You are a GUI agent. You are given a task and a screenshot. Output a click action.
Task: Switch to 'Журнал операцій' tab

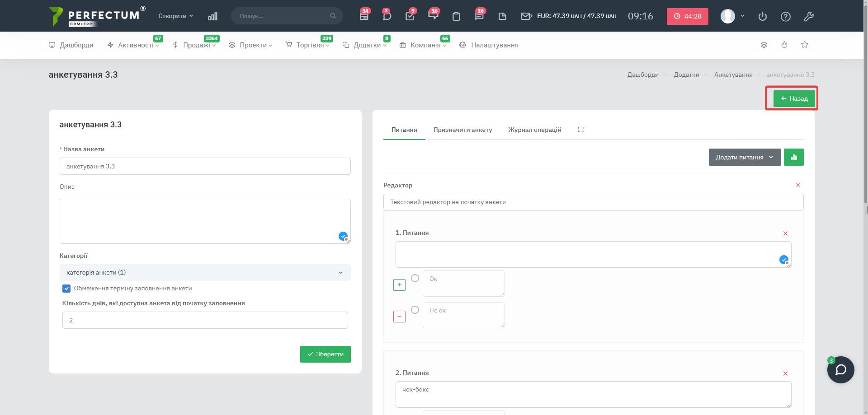(534, 130)
